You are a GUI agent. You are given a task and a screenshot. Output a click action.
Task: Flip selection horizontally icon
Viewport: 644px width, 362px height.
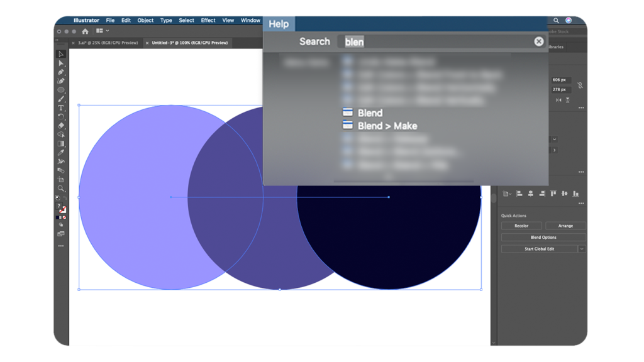click(x=558, y=100)
